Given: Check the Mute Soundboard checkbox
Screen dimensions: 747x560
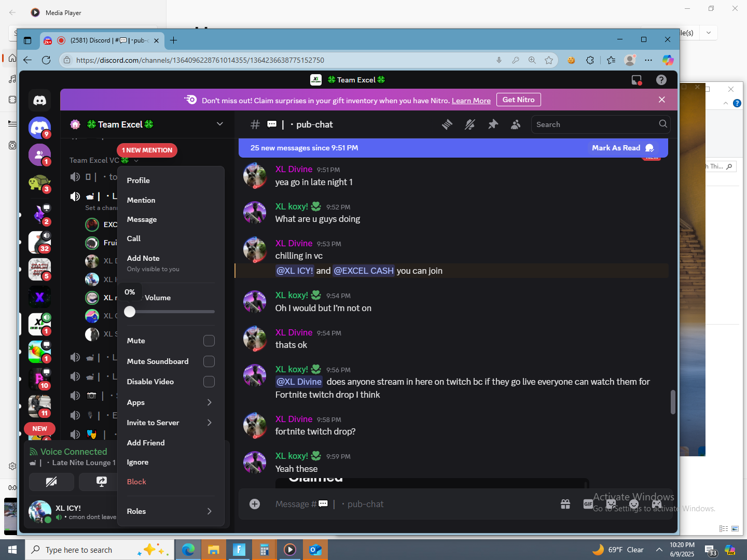Looking at the screenshot, I should 209,361.
